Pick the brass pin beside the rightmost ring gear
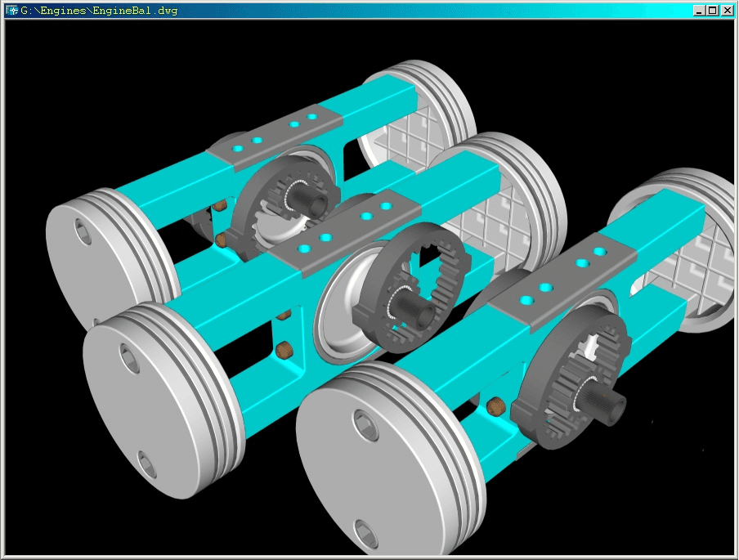Image resolution: width=739 pixels, height=560 pixels. click(x=495, y=406)
